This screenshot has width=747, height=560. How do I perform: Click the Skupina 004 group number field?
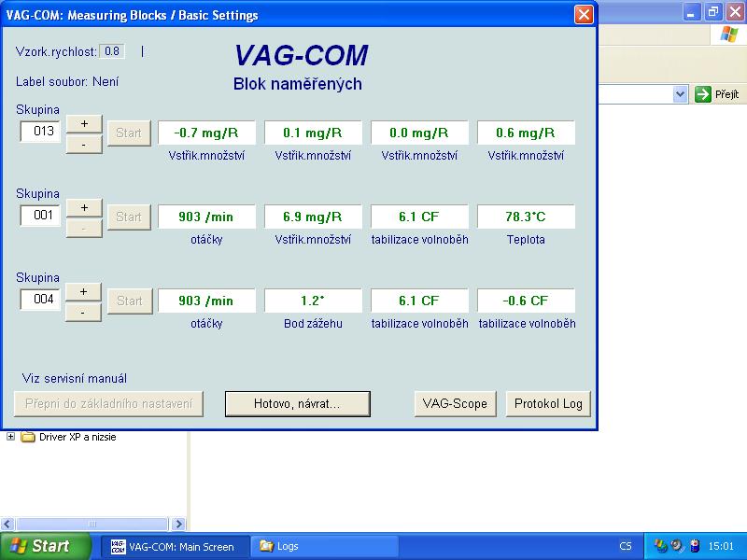click(x=41, y=300)
